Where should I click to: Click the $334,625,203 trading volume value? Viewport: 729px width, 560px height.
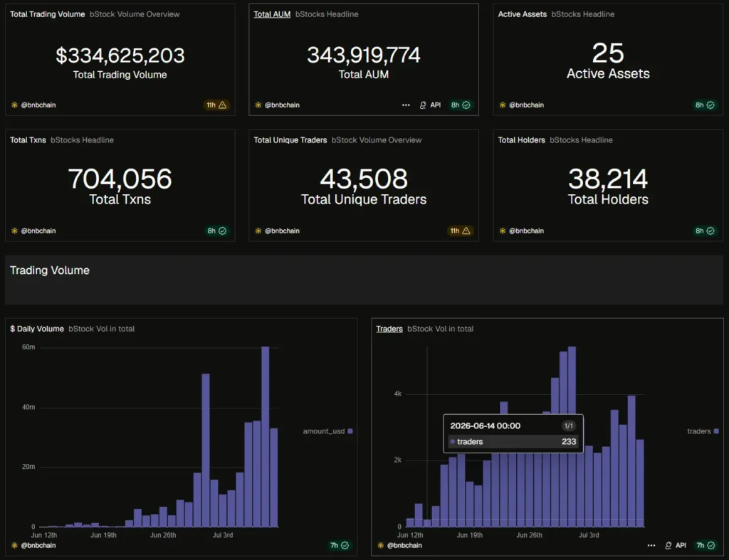point(120,56)
